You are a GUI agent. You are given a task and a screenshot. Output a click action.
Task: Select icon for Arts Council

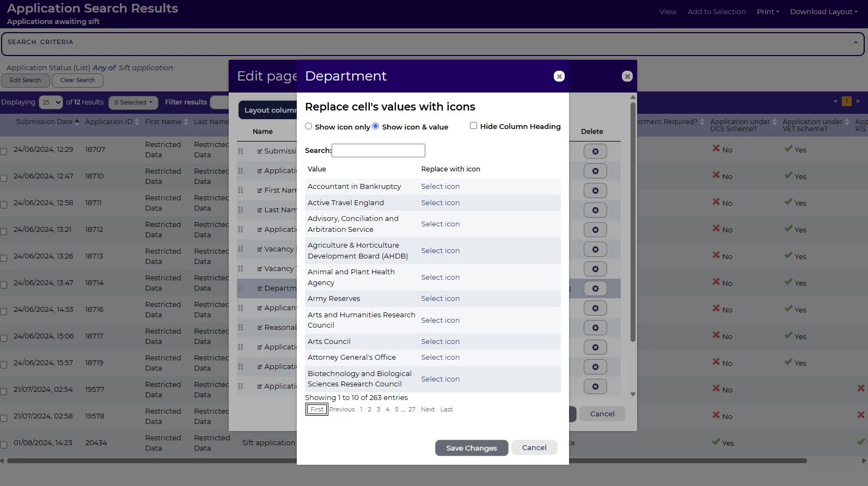(x=441, y=341)
